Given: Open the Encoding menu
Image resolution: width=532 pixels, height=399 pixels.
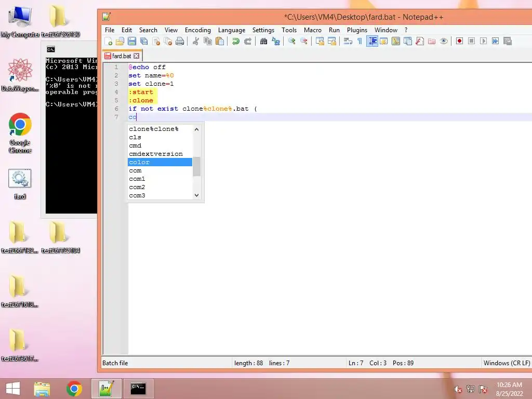Looking at the screenshot, I should [x=198, y=30].
